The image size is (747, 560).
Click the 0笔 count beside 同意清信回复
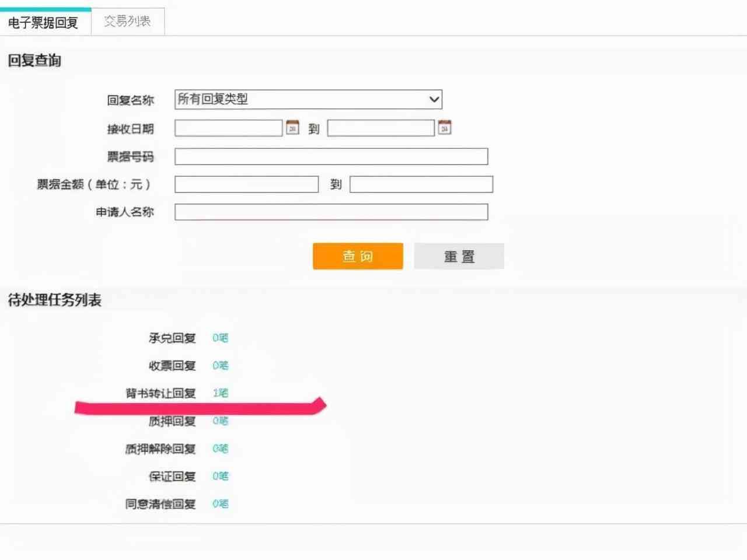pos(219,504)
